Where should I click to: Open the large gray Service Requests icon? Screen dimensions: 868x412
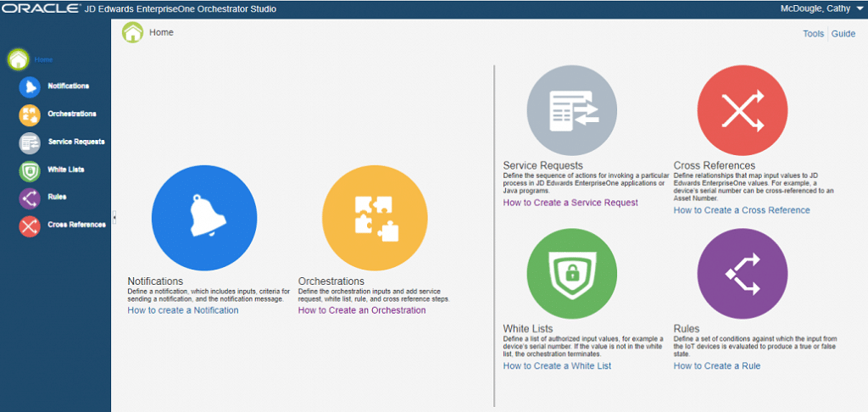tap(572, 110)
